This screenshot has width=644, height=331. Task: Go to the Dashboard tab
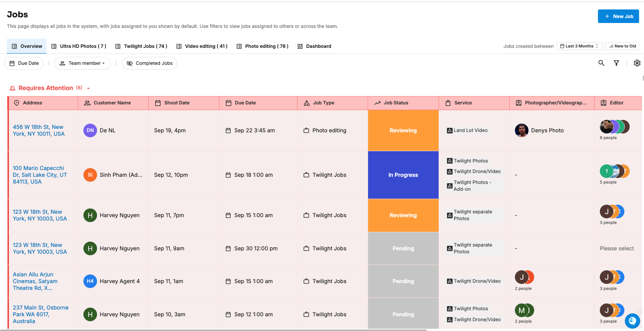tap(314, 46)
